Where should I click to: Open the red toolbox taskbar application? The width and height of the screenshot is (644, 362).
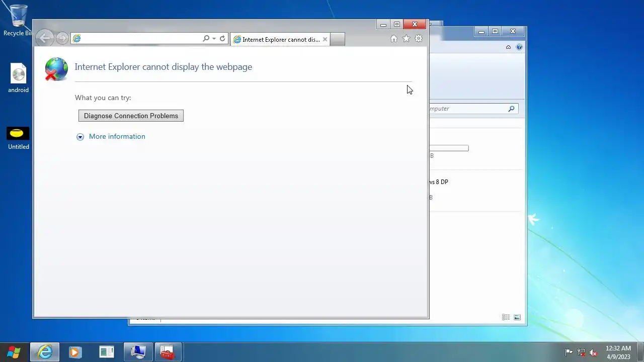[x=168, y=352]
